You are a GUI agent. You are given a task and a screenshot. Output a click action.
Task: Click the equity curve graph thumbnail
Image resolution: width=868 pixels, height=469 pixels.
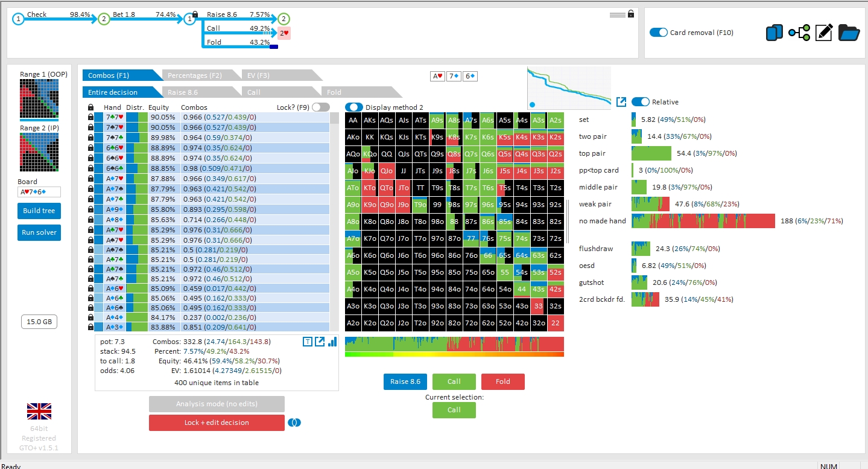click(x=569, y=88)
